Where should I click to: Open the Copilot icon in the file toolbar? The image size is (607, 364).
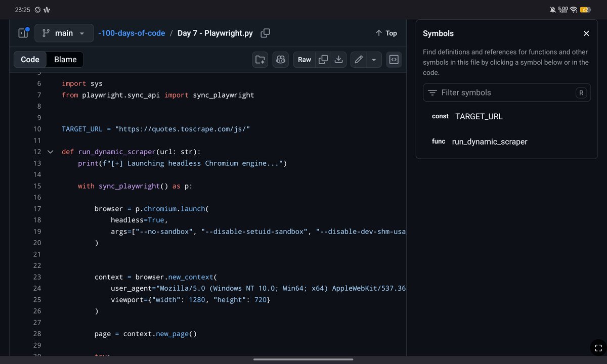280,59
